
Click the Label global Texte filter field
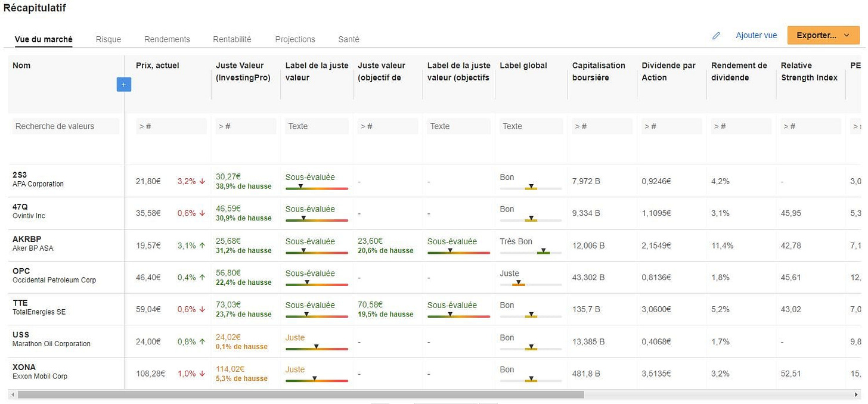coord(531,126)
